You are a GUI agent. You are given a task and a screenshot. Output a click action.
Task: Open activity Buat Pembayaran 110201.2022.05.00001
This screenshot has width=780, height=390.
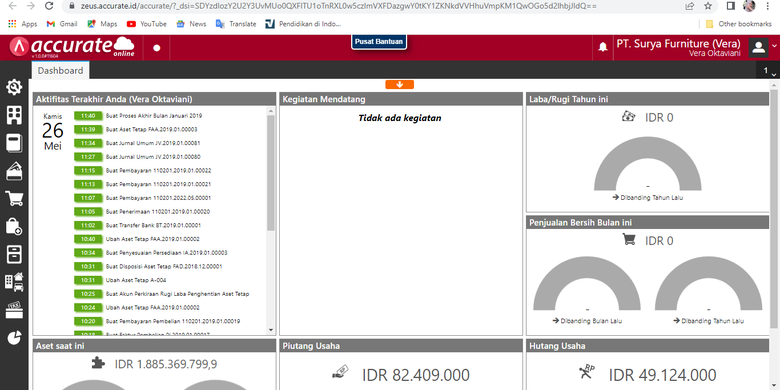click(158, 198)
